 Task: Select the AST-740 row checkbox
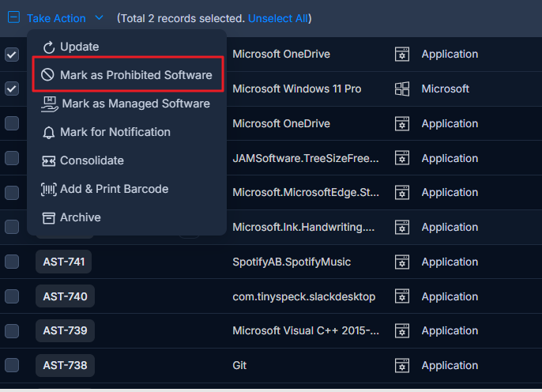(x=12, y=296)
